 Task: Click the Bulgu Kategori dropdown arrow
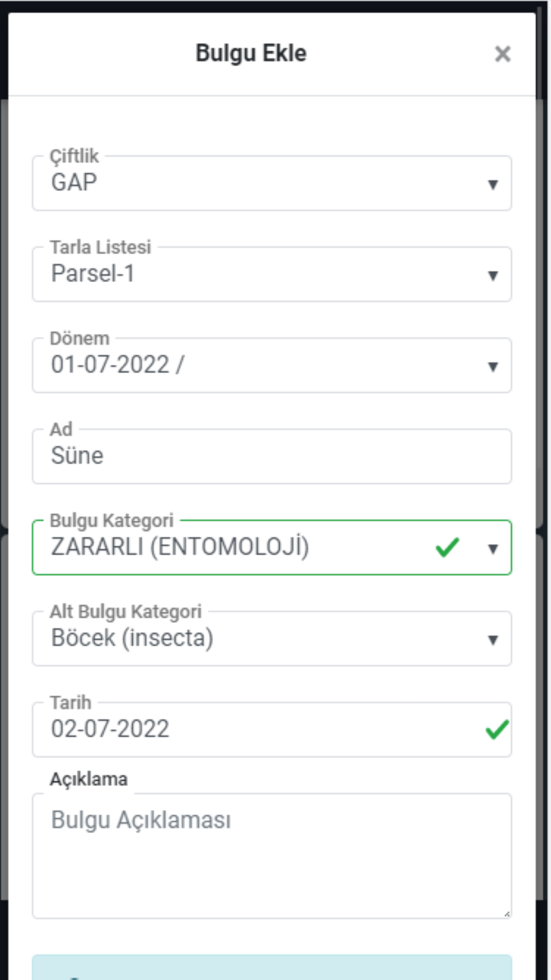point(493,548)
